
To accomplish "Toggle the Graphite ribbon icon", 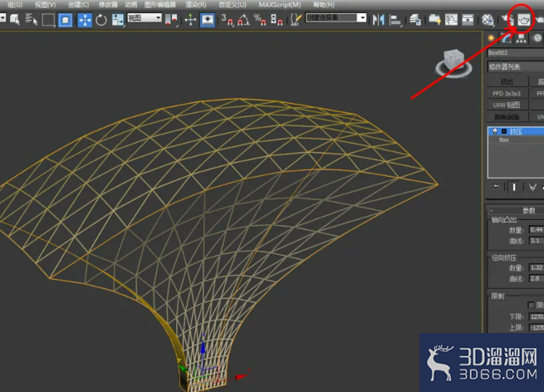I will [x=434, y=20].
